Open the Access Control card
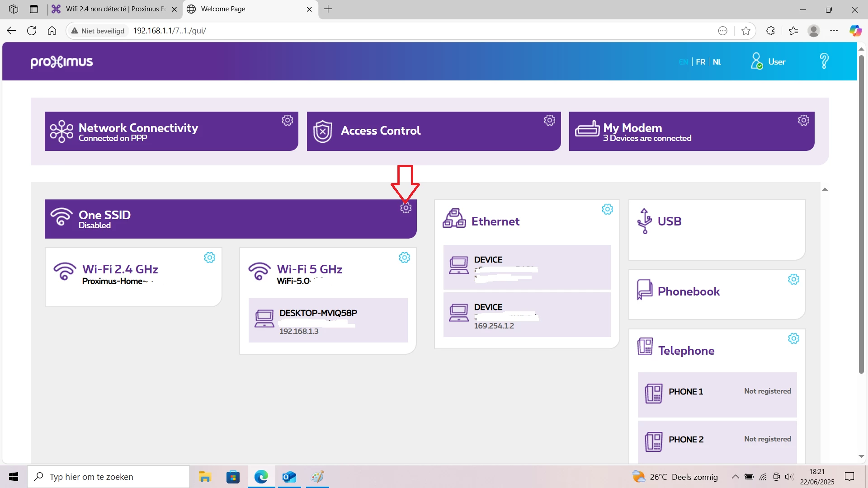The image size is (868, 488). [434, 131]
